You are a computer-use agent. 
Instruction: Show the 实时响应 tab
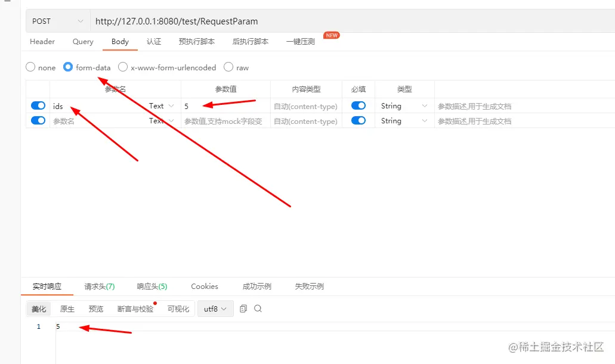tap(47, 287)
